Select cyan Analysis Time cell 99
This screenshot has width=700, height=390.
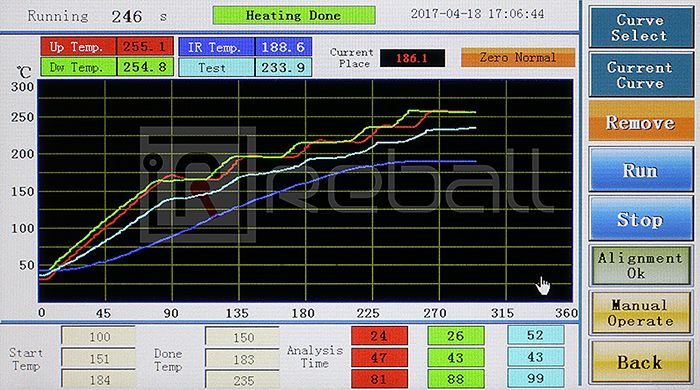coord(535,379)
